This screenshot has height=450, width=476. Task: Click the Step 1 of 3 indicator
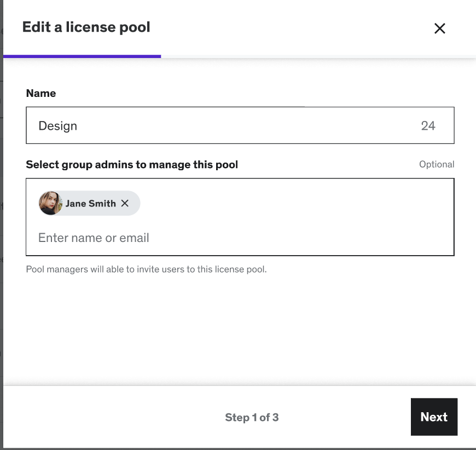252,417
